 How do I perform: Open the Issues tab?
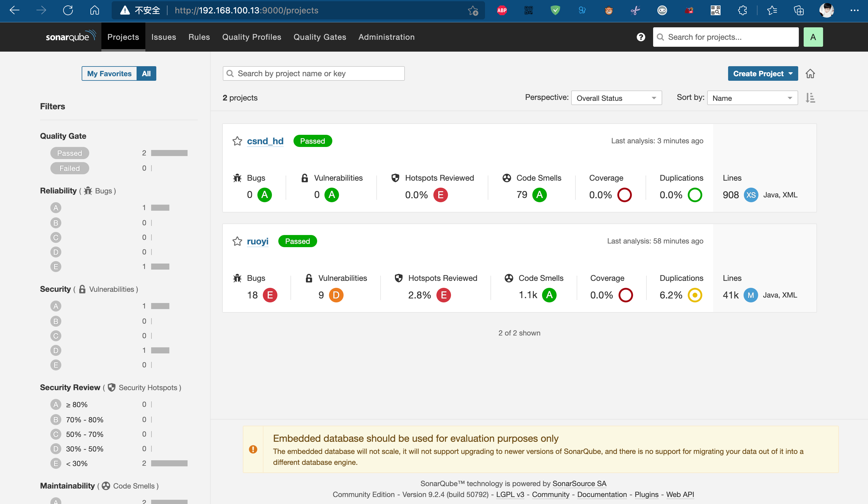[164, 37]
